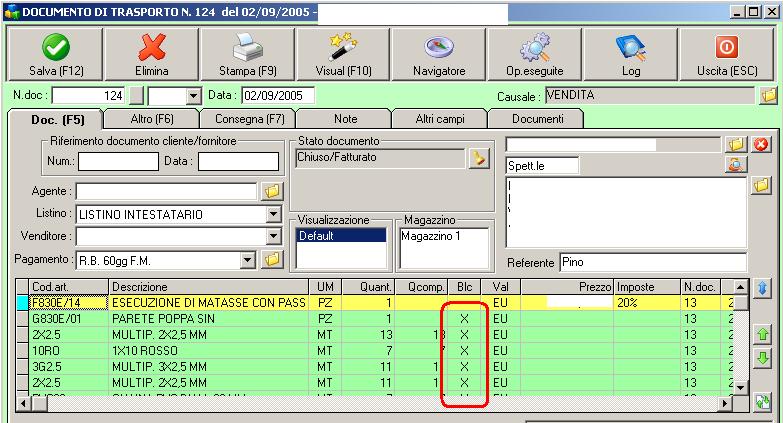
Task: Open folder icon next to Pagamento dropdown
Action: tap(272, 260)
